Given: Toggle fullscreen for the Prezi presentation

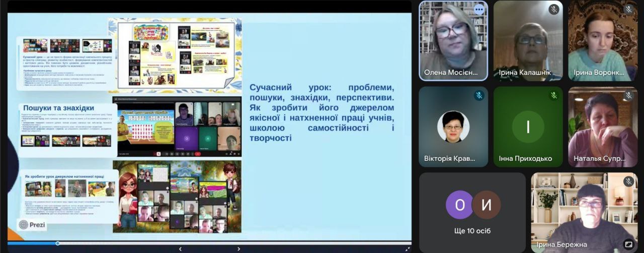Looking at the screenshot, I should 407,248.
